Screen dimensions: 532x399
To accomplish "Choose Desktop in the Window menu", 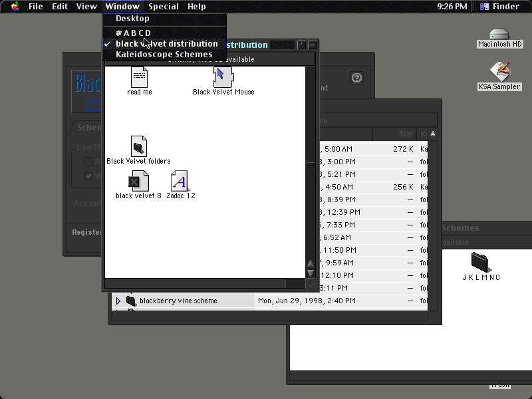I will pyautogui.click(x=164, y=19).
